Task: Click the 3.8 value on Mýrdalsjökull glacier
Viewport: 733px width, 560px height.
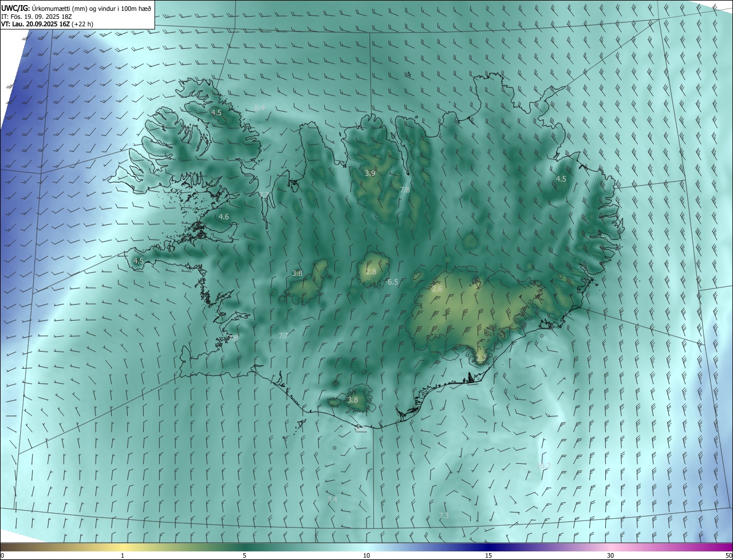Action: (353, 400)
